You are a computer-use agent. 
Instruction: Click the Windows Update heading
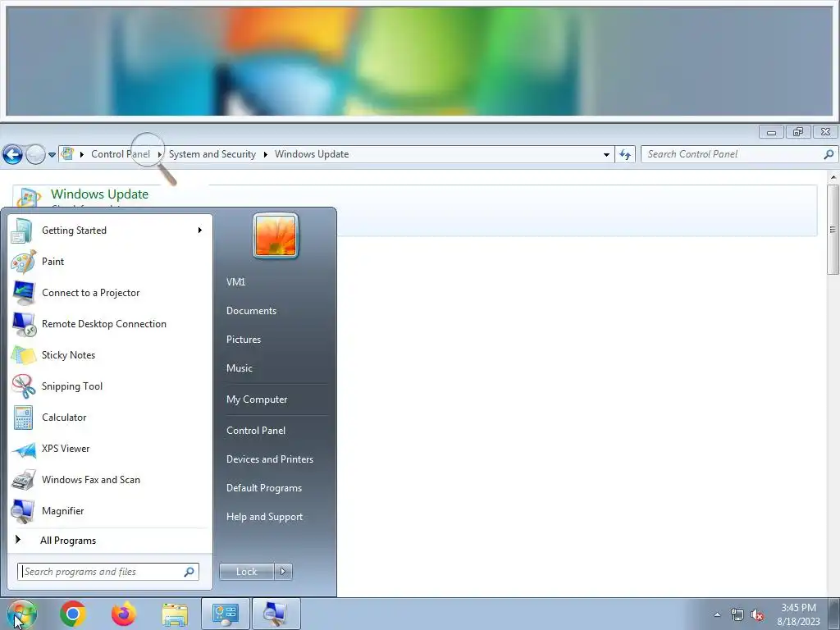[99, 194]
